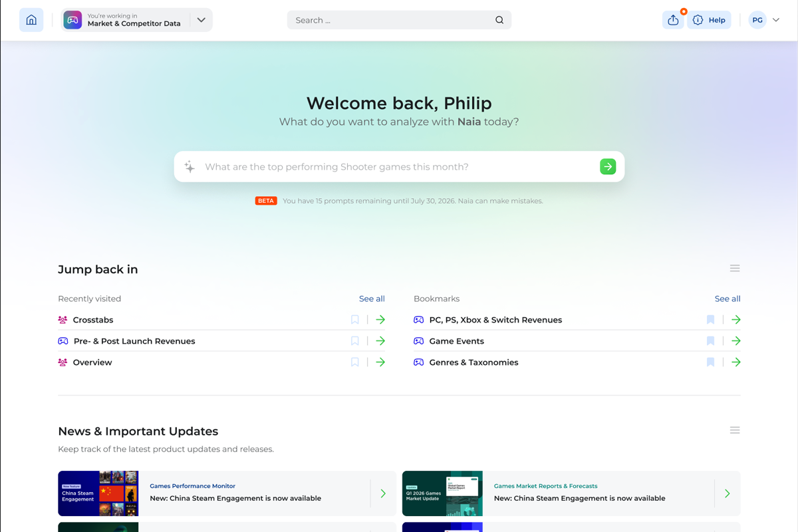Click the Naia prompt input field
Screen dimensions: 798x532
[x=399, y=166]
